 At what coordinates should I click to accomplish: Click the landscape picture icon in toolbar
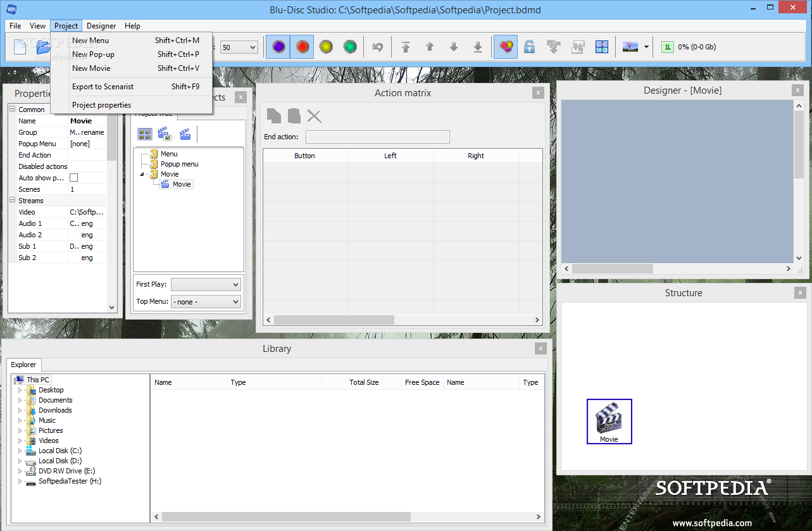pyautogui.click(x=630, y=47)
